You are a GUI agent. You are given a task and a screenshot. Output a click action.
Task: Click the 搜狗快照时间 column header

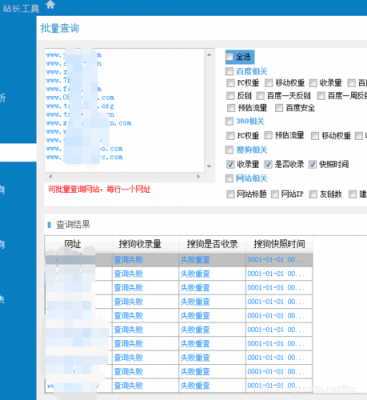[x=279, y=244]
